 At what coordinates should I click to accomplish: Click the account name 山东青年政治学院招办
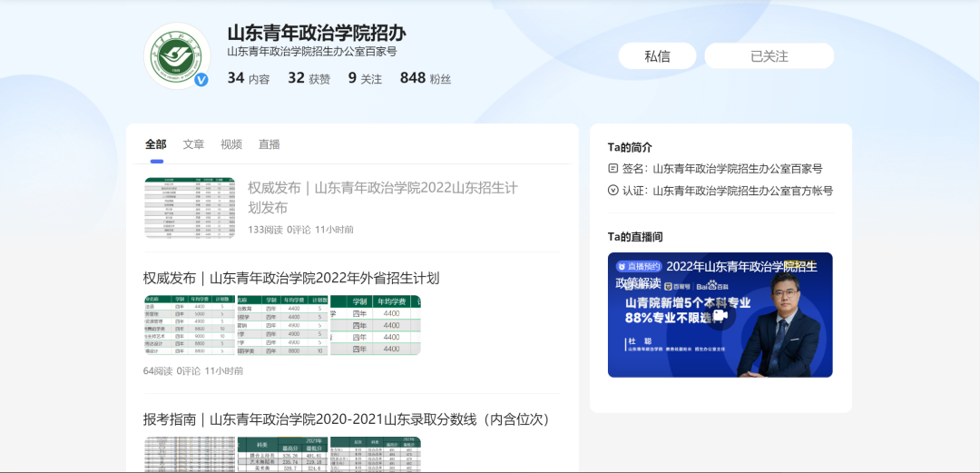click(317, 34)
